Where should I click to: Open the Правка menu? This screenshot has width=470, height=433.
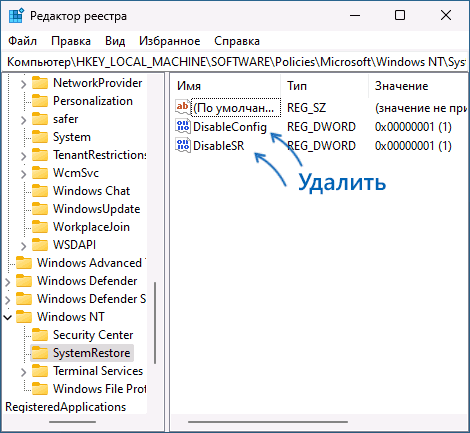coord(71,41)
